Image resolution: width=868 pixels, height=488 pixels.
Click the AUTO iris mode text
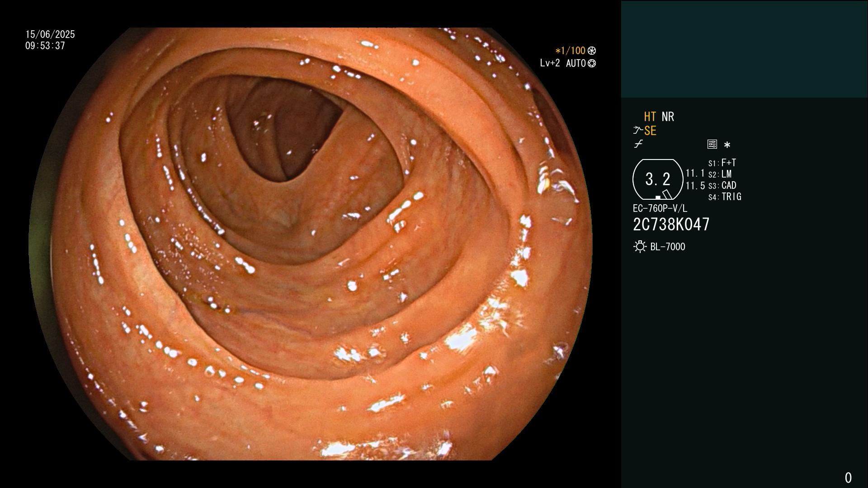[576, 63]
